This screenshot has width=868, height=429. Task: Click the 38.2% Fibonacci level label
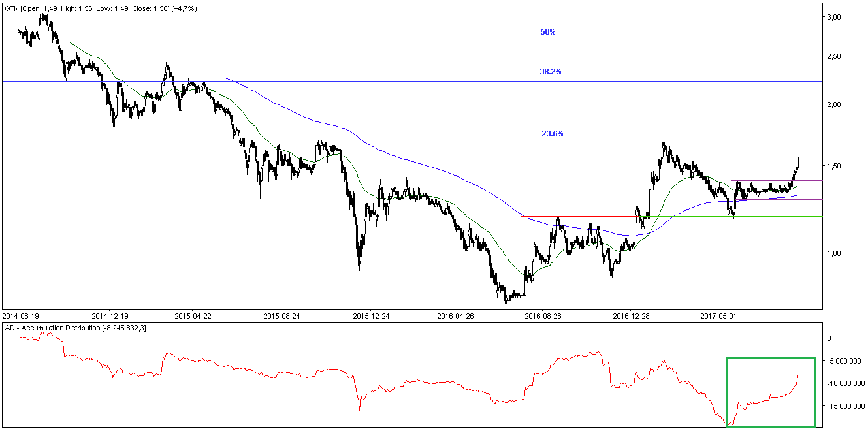pos(551,72)
